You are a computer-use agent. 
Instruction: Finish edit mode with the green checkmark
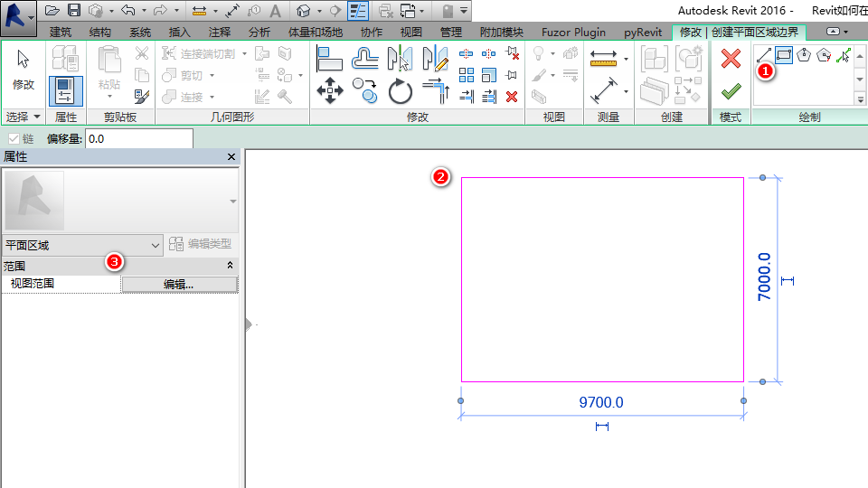731,90
